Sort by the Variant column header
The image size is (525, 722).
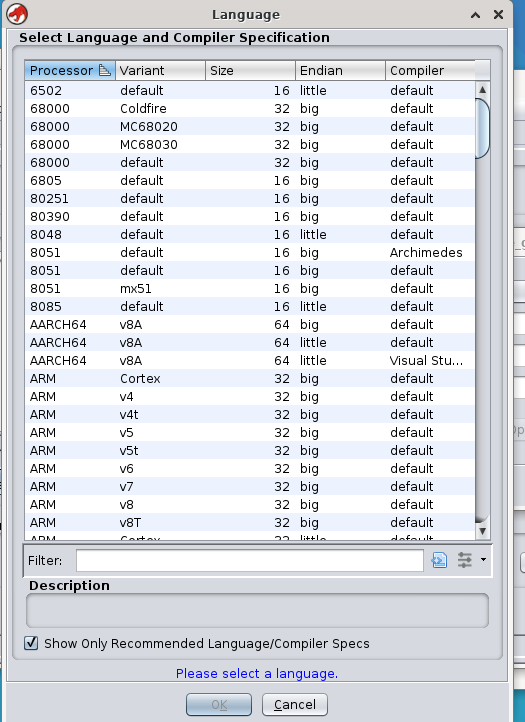(x=160, y=70)
